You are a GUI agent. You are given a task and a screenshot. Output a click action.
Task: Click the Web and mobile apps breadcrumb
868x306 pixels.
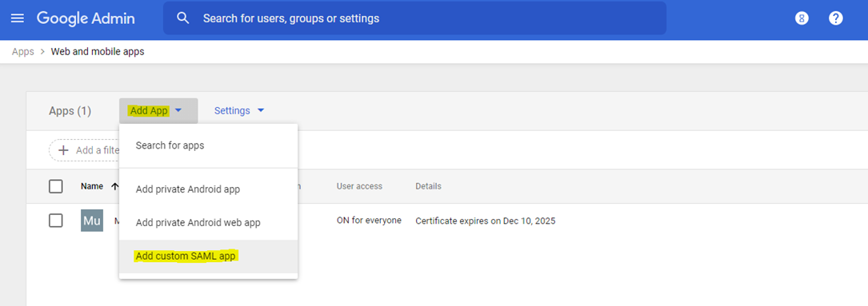click(98, 51)
